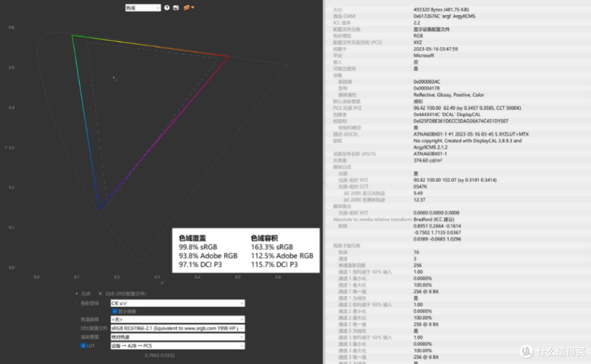Expand the arrow next to 3D icon
The image size is (591, 364).
tap(193, 8)
